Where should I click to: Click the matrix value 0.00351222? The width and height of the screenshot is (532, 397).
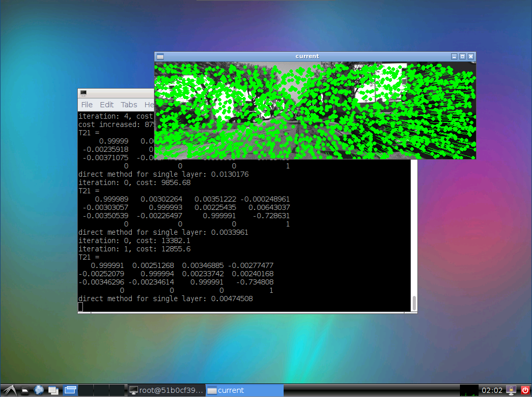tap(216, 200)
